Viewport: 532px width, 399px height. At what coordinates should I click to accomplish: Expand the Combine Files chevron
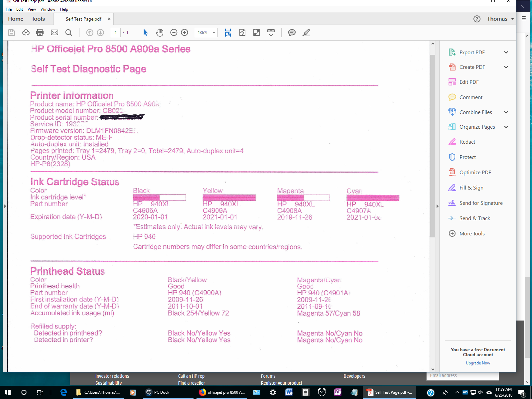506,112
